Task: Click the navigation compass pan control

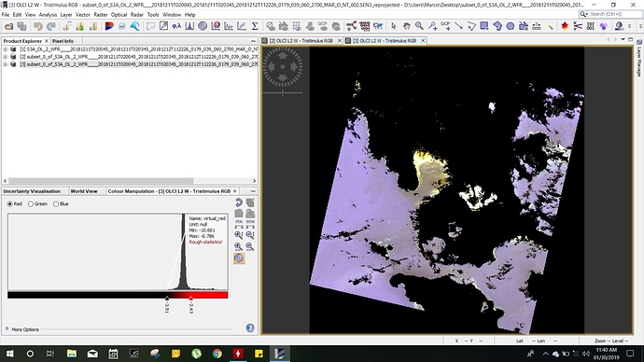Action: tap(283, 67)
